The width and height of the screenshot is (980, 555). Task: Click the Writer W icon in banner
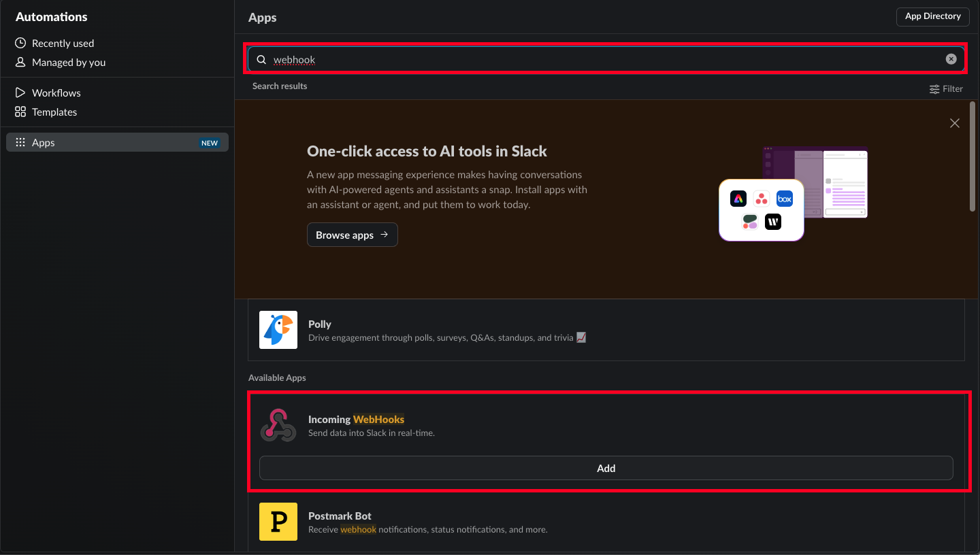pyautogui.click(x=773, y=222)
